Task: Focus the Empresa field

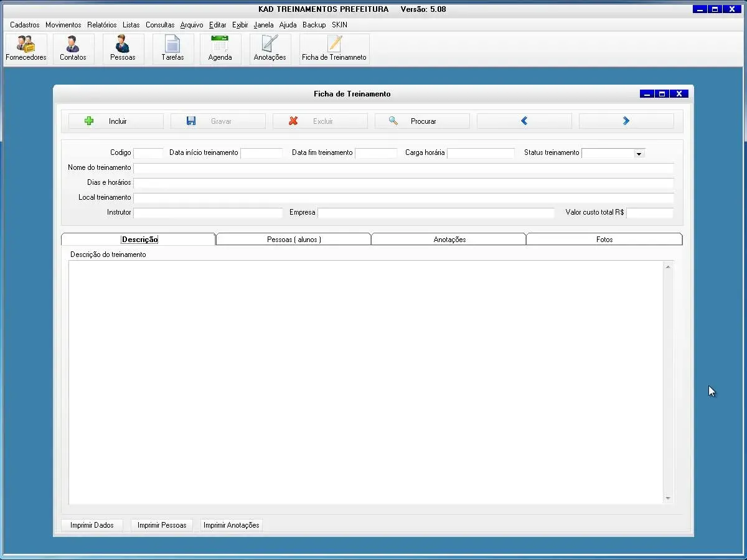Action: [x=436, y=213]
